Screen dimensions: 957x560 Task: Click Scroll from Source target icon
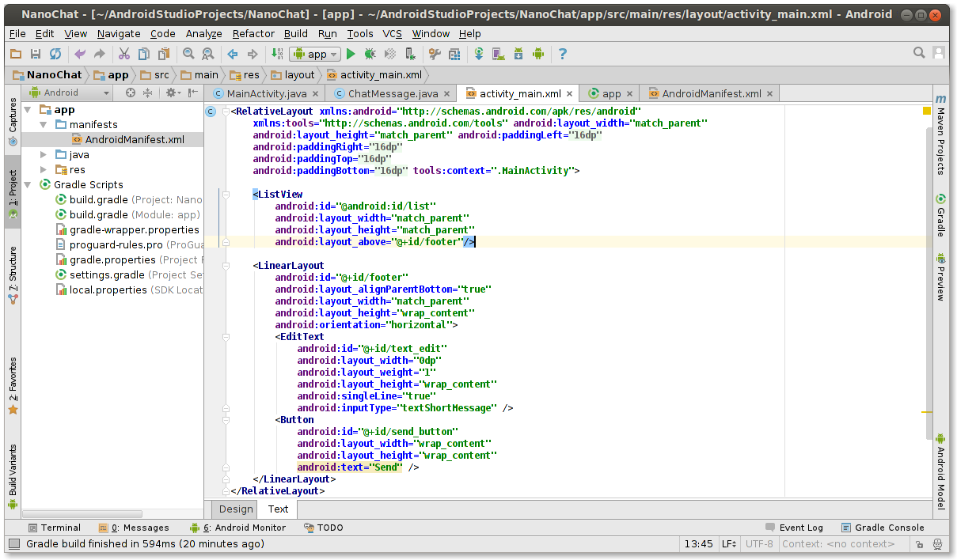[x=131, y=93]
